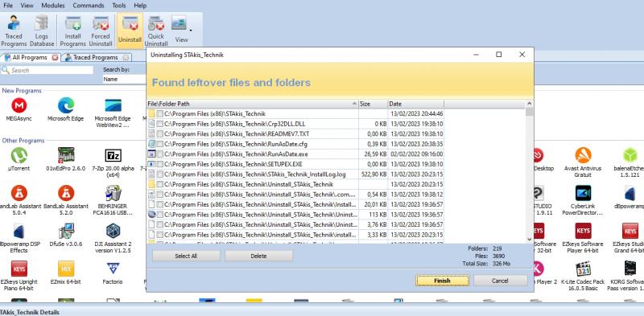Screen dimensions: 644x316
Task: Switch to the All Programs tab
Action: click(x=30, y=57)
